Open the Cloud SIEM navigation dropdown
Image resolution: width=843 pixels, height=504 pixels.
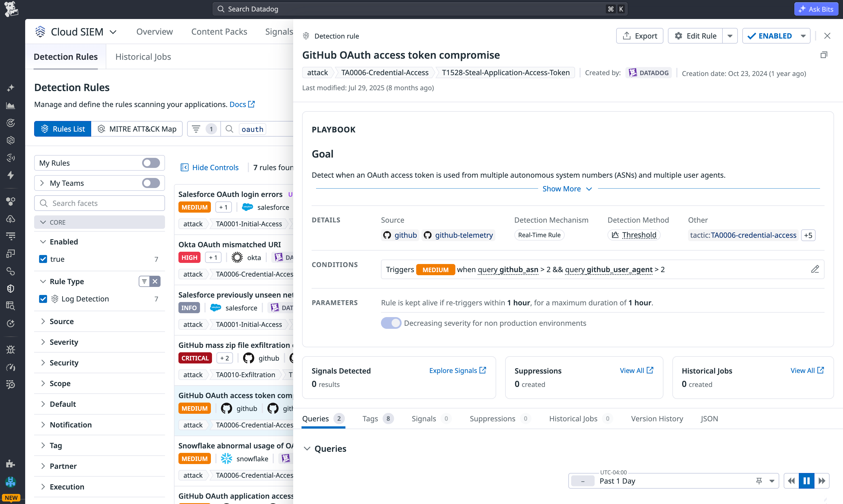114,32
